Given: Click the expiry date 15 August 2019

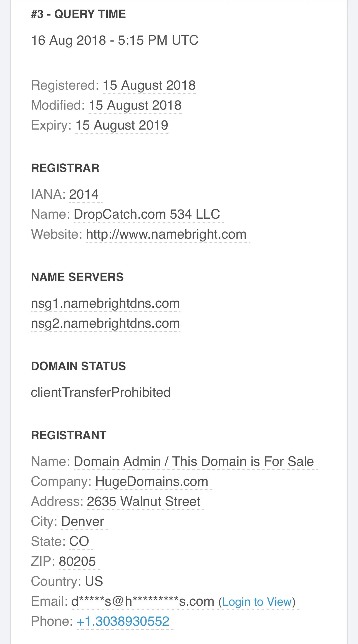Looking at the screenshot, I should [x=122, y=125].
